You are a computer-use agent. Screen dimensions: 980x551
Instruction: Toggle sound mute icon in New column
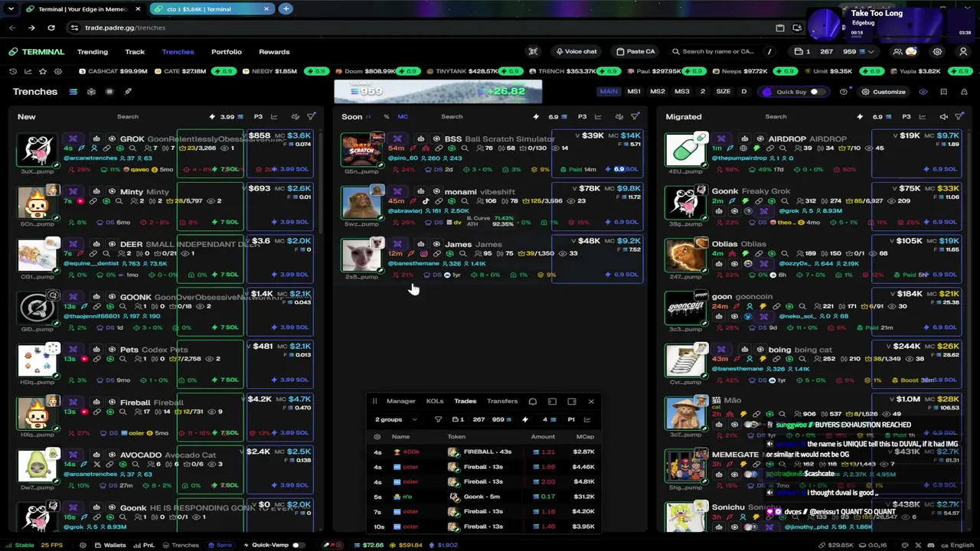[295, 117]
